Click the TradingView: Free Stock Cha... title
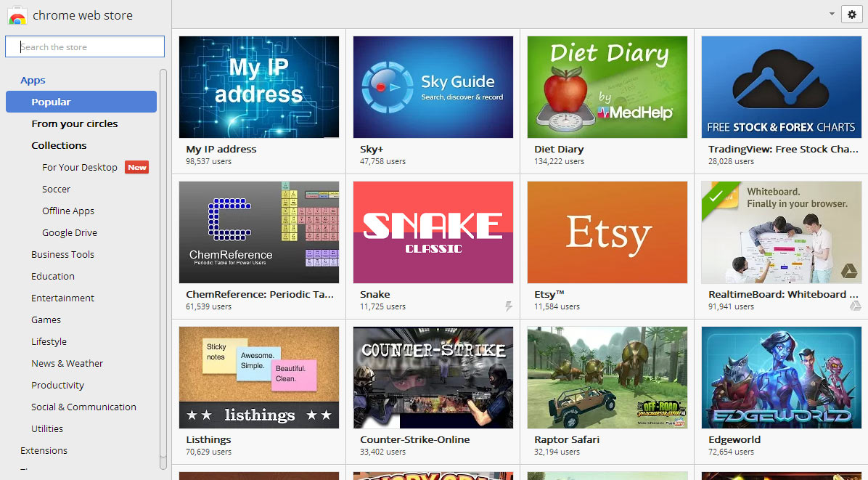868x480 pixels. point(783,150)
